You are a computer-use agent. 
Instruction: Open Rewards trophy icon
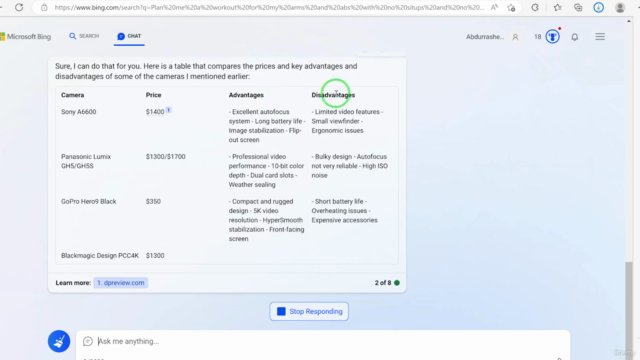pyautogui.click(x=553, y=37)
